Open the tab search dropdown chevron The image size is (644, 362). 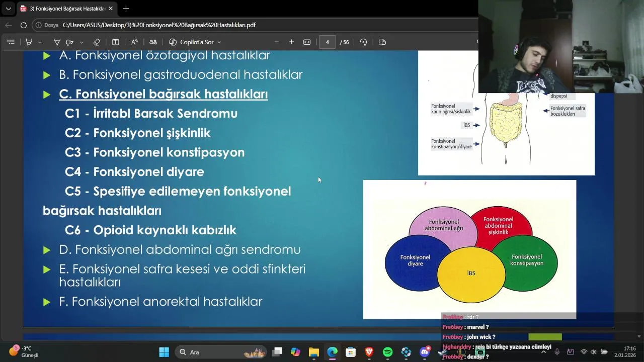[8, 9]
